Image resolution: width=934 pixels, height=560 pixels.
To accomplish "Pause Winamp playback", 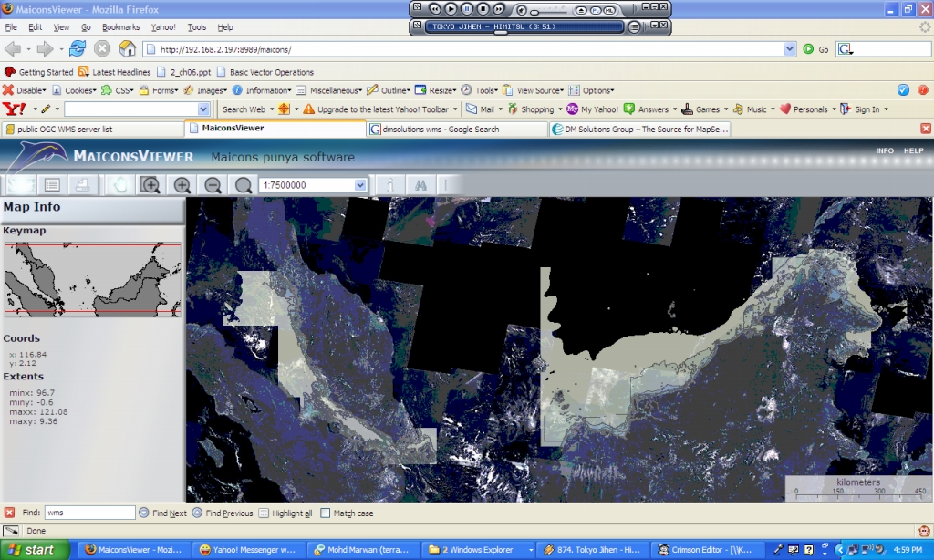I will [467, 8].
